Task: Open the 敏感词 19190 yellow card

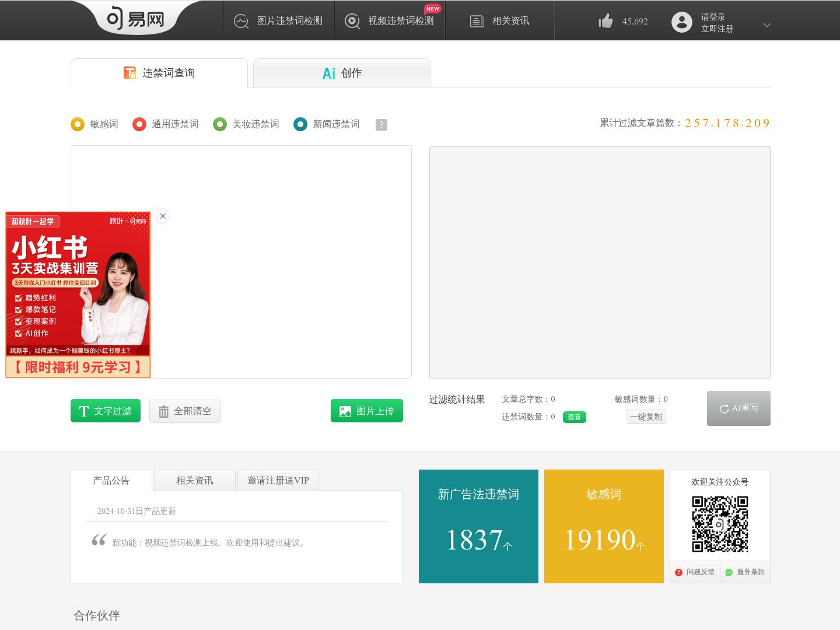Action: (604, 526)
